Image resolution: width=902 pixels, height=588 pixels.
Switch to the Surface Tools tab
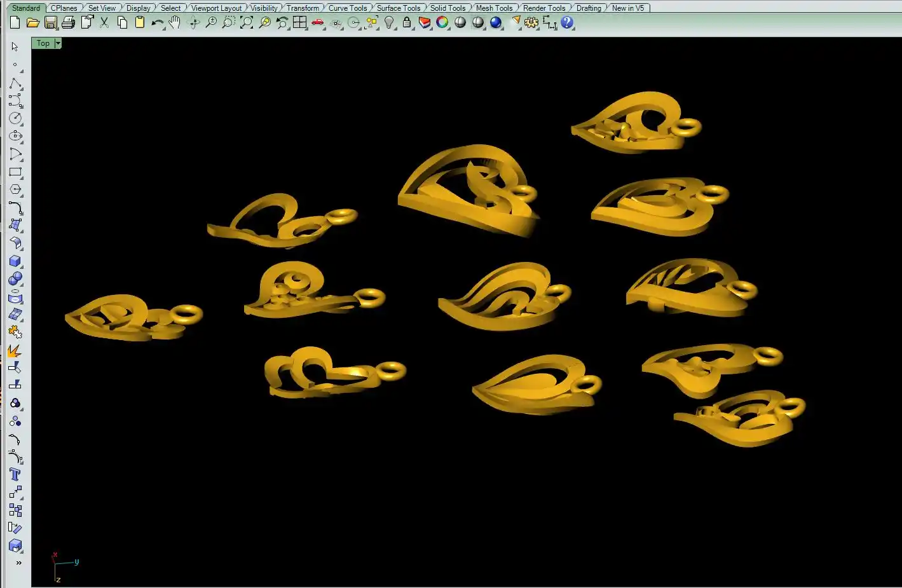398,8
